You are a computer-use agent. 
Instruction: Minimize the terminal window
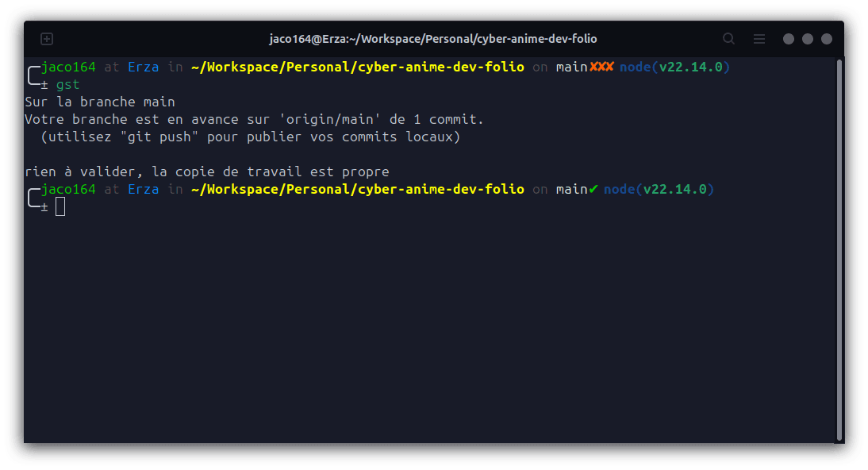point(789,39)
